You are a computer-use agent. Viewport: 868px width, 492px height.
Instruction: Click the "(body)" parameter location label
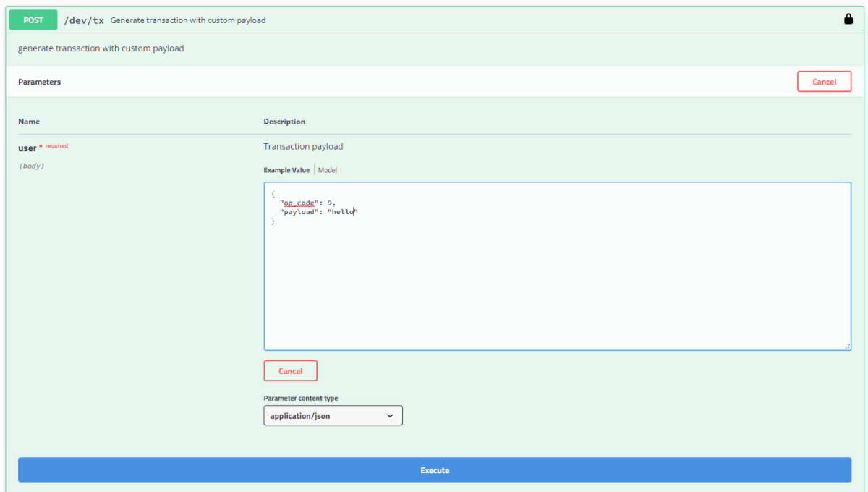(x=31, y=166)
